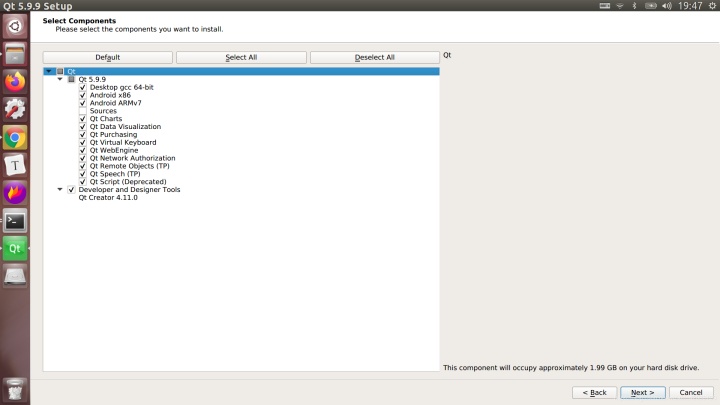This screenshot has height=405, width=720.
Task: Select the Qt Charts row label
Action: pyautogui.click(x=106, y=118)
